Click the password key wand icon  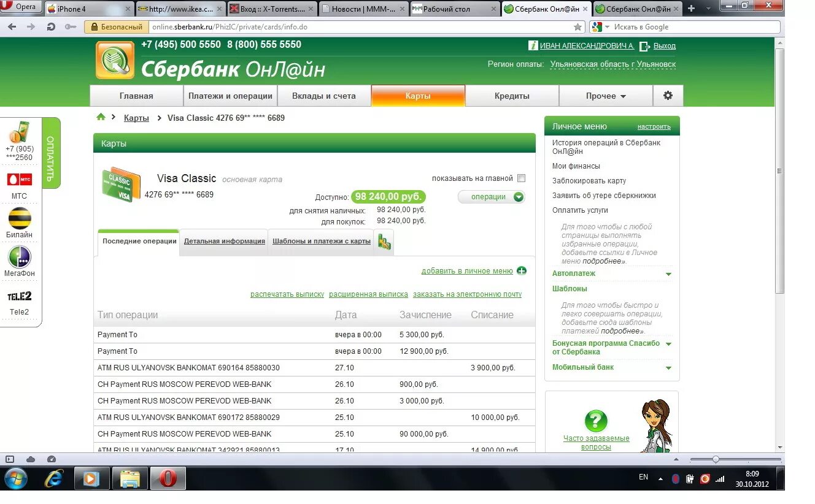71,27
